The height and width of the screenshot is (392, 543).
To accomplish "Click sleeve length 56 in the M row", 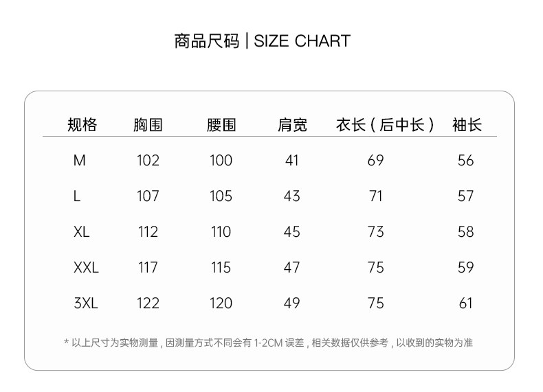I will coord(466,161).
